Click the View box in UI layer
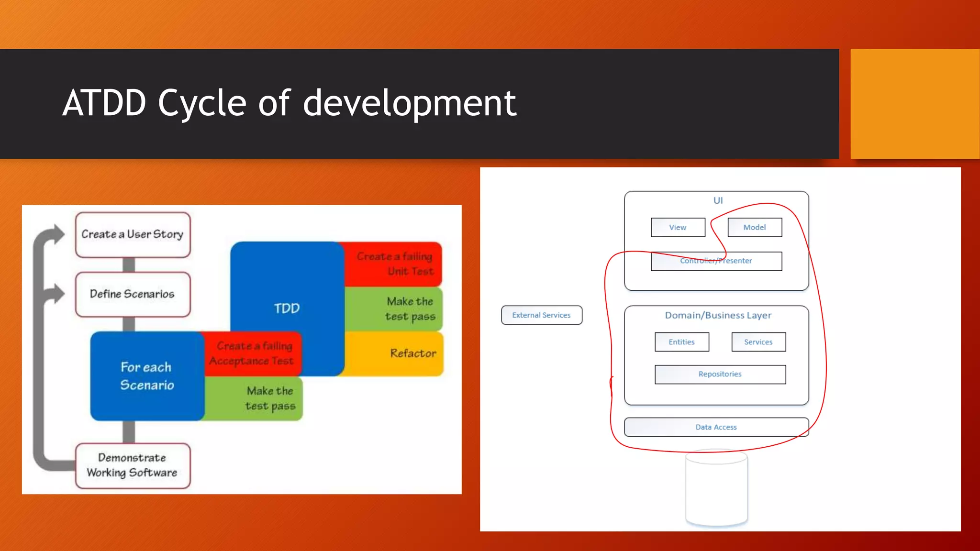The width and height of the screenshot is (980, 551). coord(678,227)
